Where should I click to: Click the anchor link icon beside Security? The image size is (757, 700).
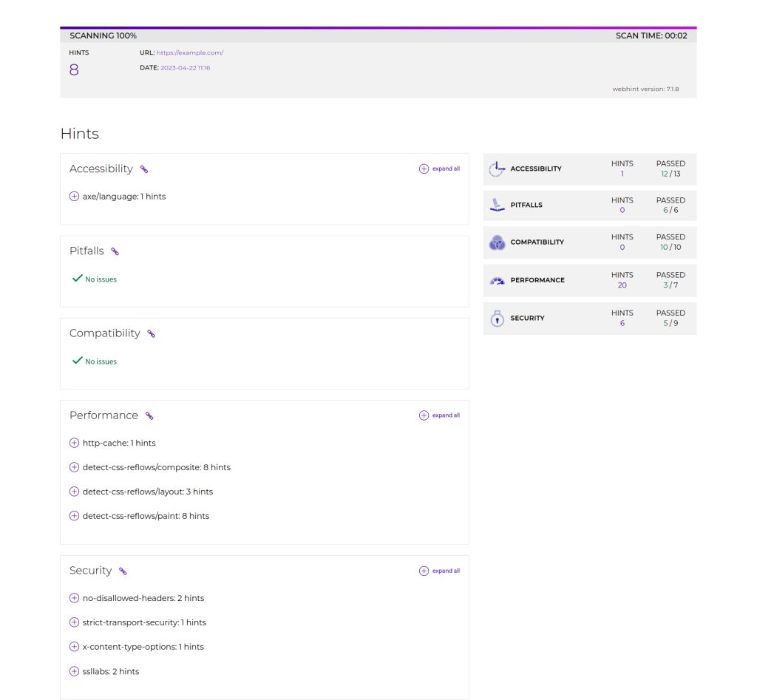123,571
